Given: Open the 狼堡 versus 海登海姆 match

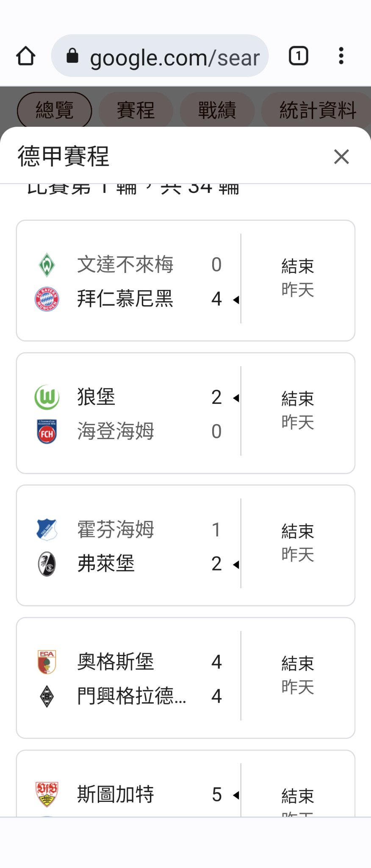Looking at the screenshot, I should pyautogui.click(x=185, y=413).
